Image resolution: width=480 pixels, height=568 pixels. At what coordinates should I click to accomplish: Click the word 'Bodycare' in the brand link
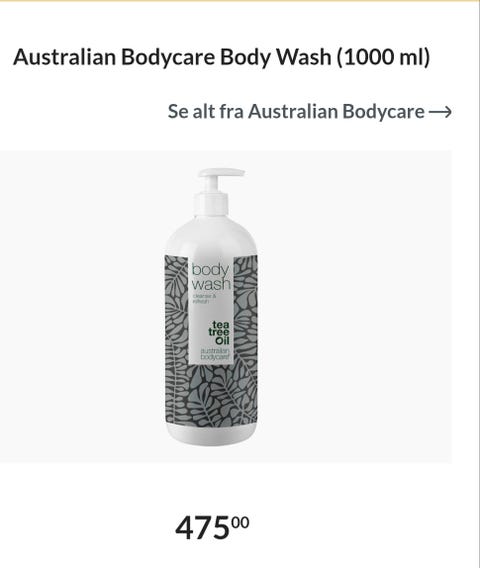383,111
